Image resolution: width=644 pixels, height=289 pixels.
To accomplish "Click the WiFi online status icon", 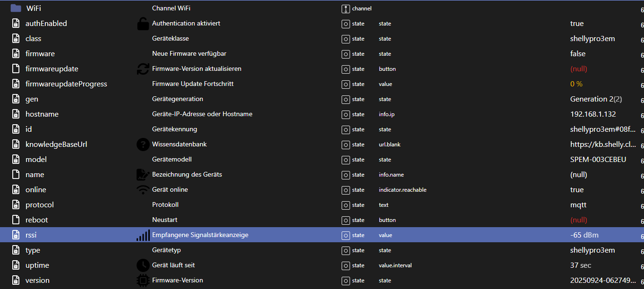I will 143,190.
